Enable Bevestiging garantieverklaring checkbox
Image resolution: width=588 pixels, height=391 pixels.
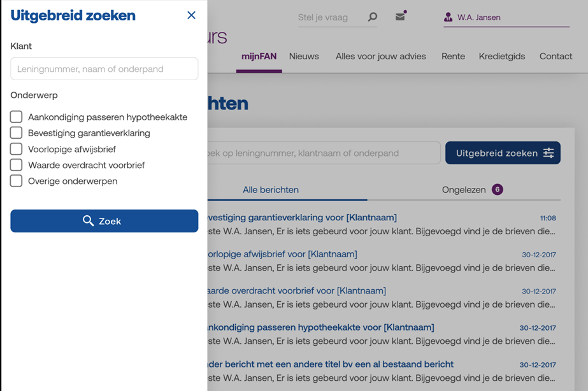tap(17, 133)
